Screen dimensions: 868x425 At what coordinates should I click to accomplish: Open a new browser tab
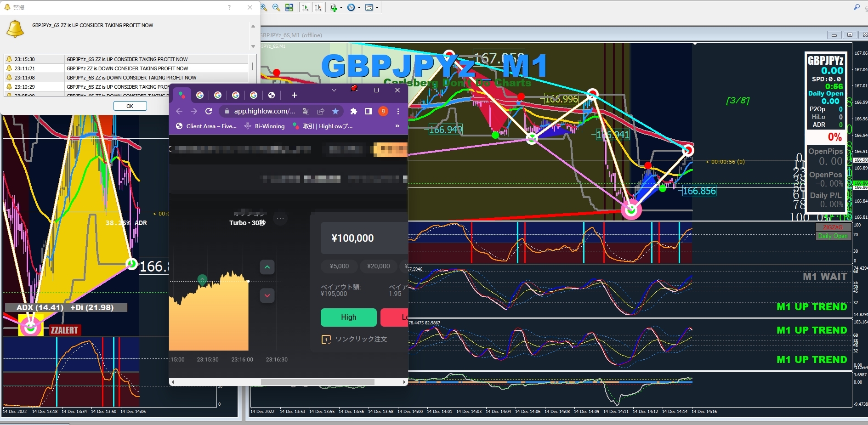click(x=295, y=95)
